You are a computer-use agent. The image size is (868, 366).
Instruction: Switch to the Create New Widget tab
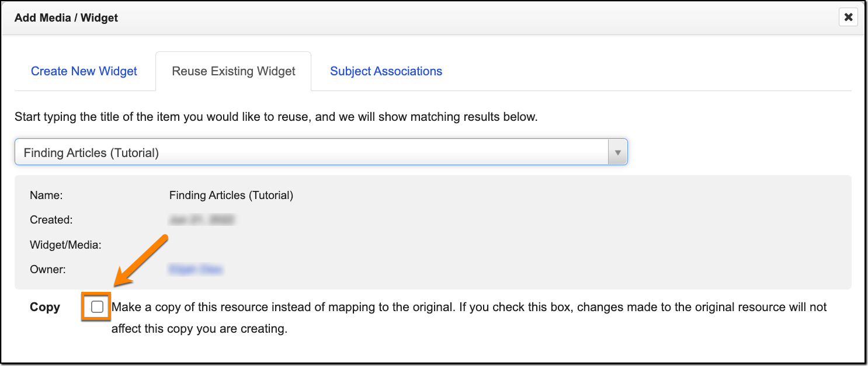[x=84, y=71]
